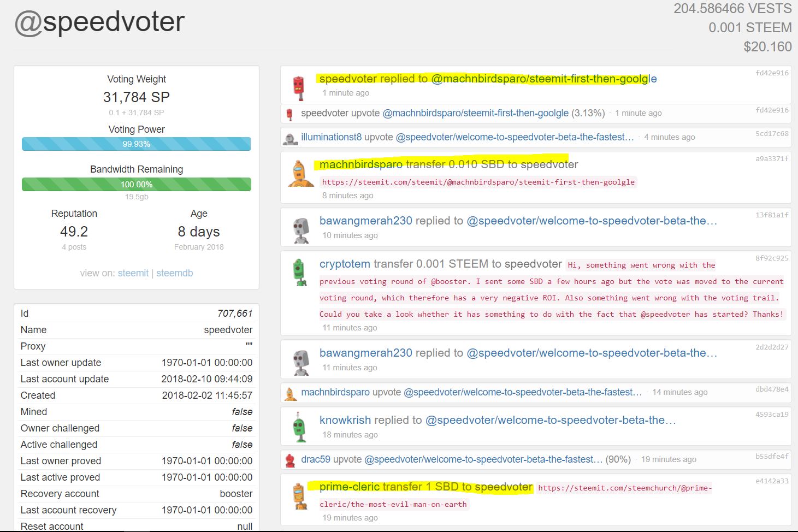This screenshot has height=532, width=798.
Task: Open illuminationst8 user profile link
Action: pos(331,137)
